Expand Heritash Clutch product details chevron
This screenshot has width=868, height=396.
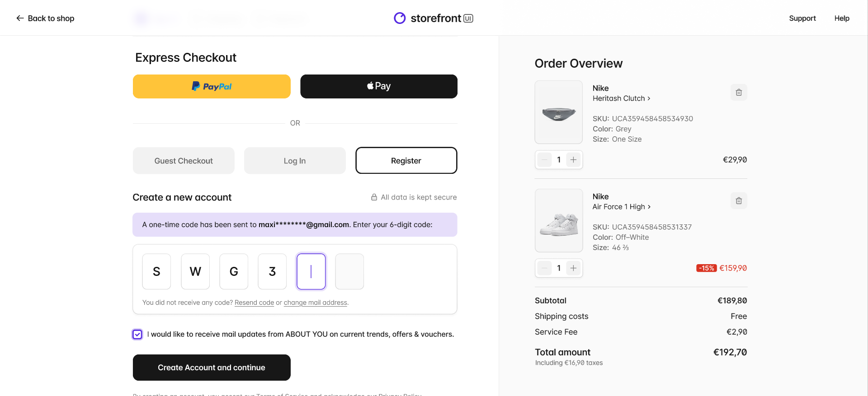click(x=649, y=98)
